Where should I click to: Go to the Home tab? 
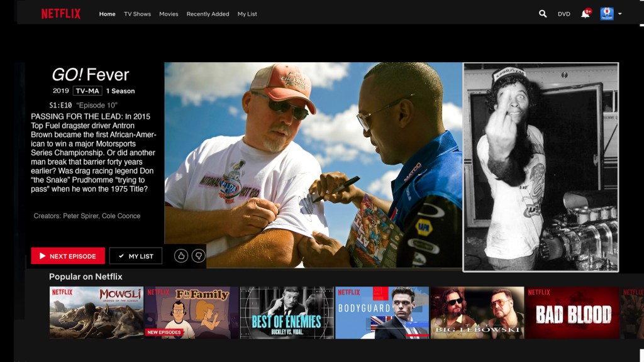click(108, 14)
